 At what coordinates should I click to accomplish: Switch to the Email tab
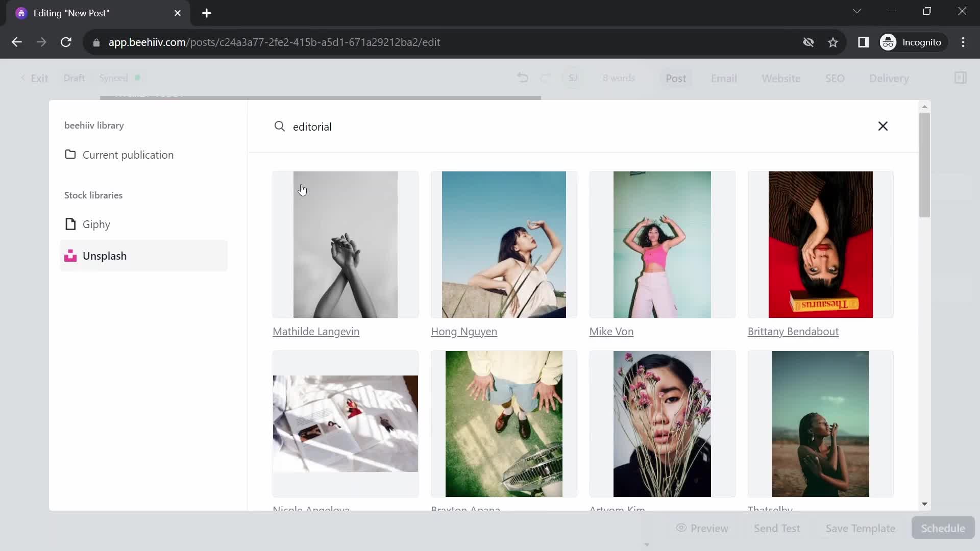(x=724, y=78)
